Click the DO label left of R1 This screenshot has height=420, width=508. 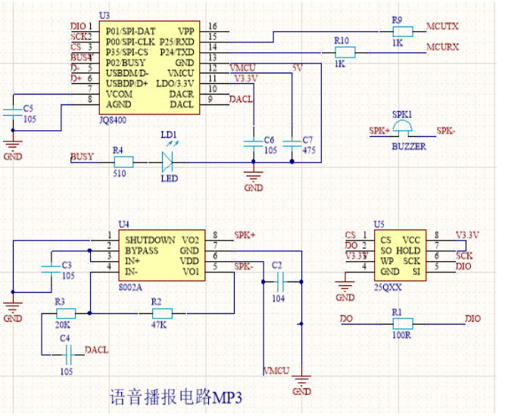click(x=346, y=319)
